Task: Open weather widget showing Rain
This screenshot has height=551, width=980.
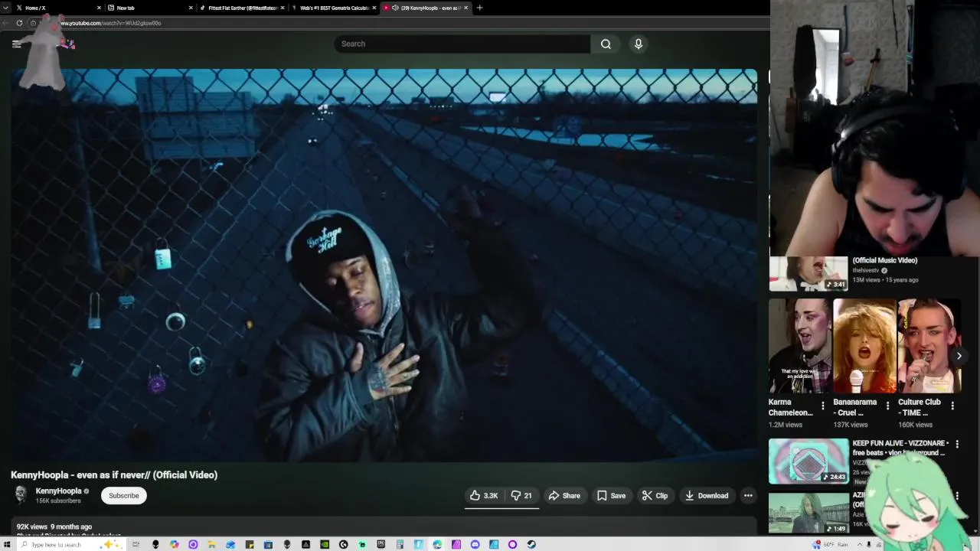Action: click(831, 544)
